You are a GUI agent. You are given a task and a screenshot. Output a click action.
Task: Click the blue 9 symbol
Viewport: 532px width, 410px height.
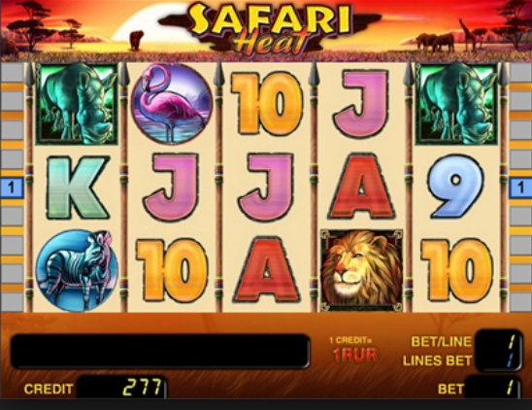coord(456,187)
